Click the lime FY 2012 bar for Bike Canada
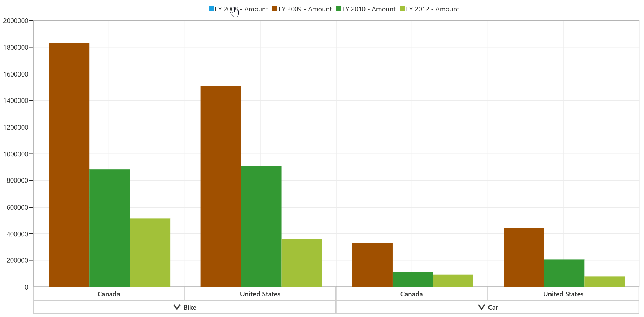The height and width of the screenshot is (317, 644). 150,253
